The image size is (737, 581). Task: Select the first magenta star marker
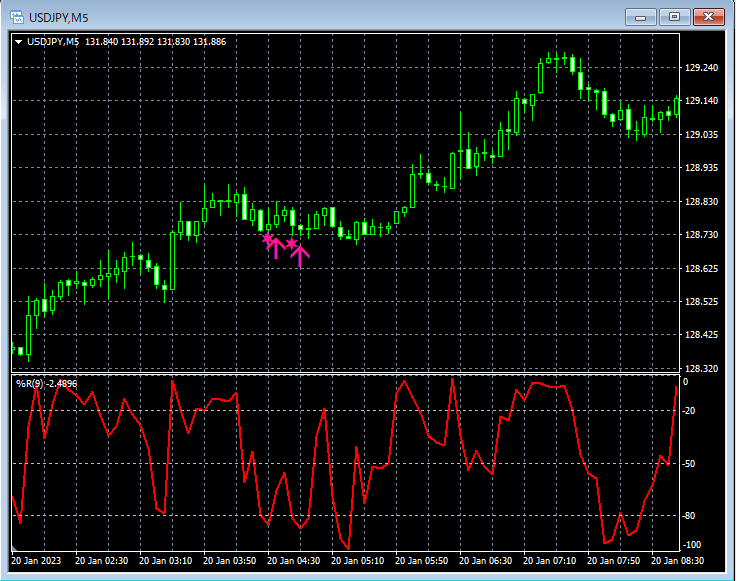coord(267,239)
